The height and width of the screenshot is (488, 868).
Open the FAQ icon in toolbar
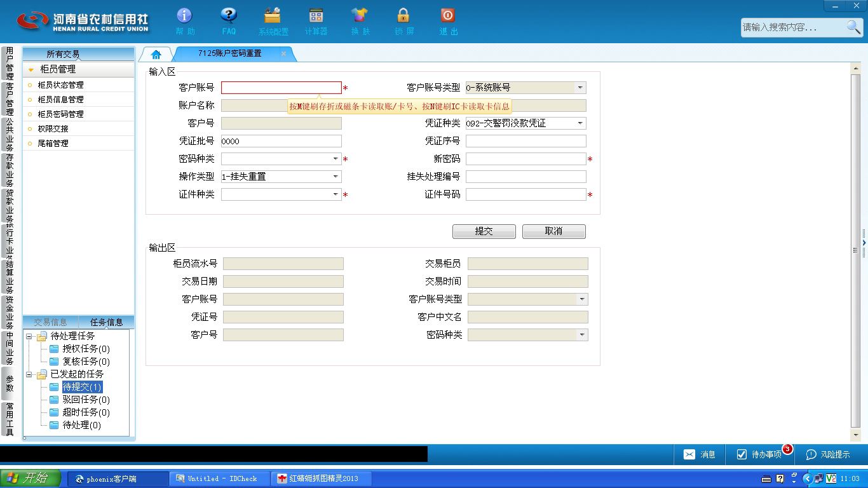click(x=229, y=16)
